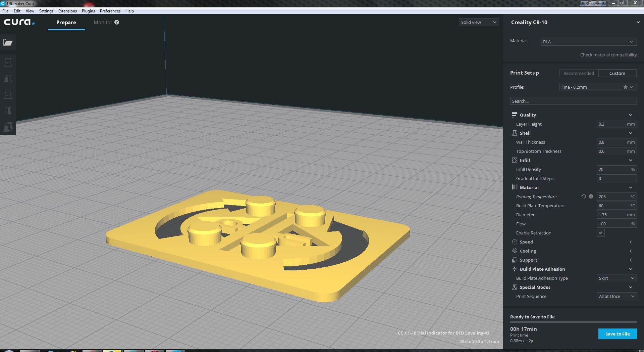The image size is (644, 352).
Task: Switch Print Setup to Recommended mode
Action: point(578,73)
